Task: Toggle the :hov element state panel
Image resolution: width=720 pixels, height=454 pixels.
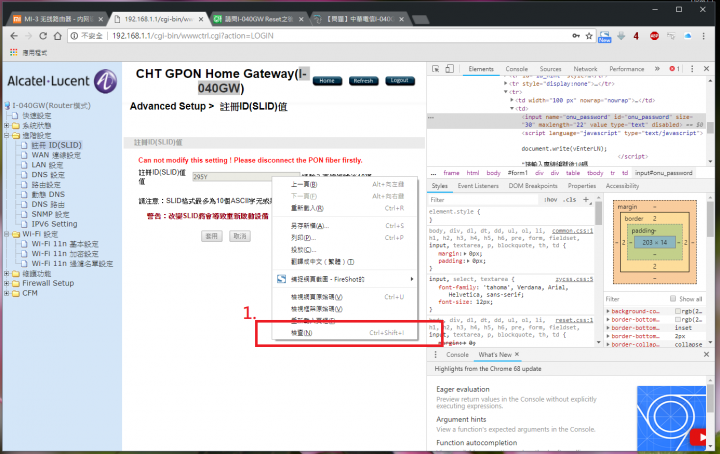Action: (551, 200)
